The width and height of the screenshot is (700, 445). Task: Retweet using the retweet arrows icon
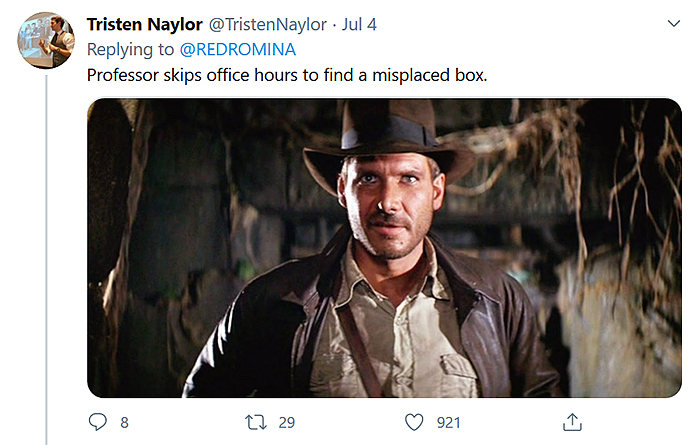(256, 422)
